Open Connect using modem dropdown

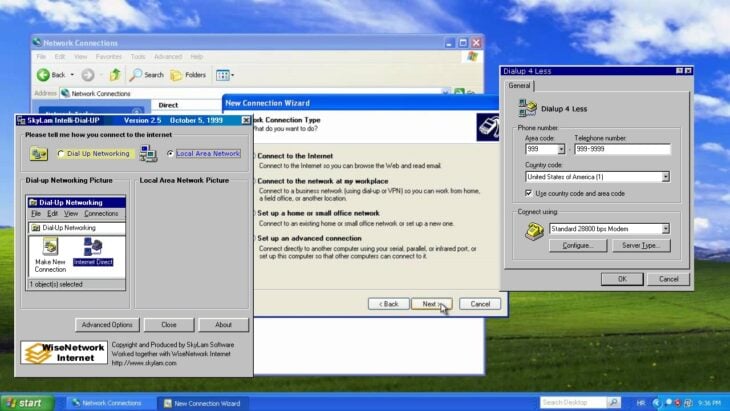pos(666,229)
